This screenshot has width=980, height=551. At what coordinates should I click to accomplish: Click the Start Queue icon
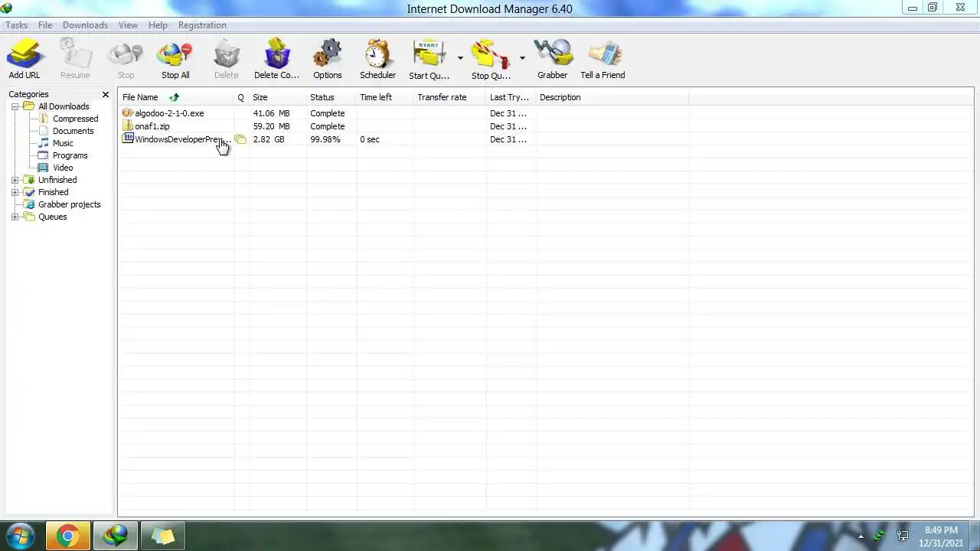429,54
